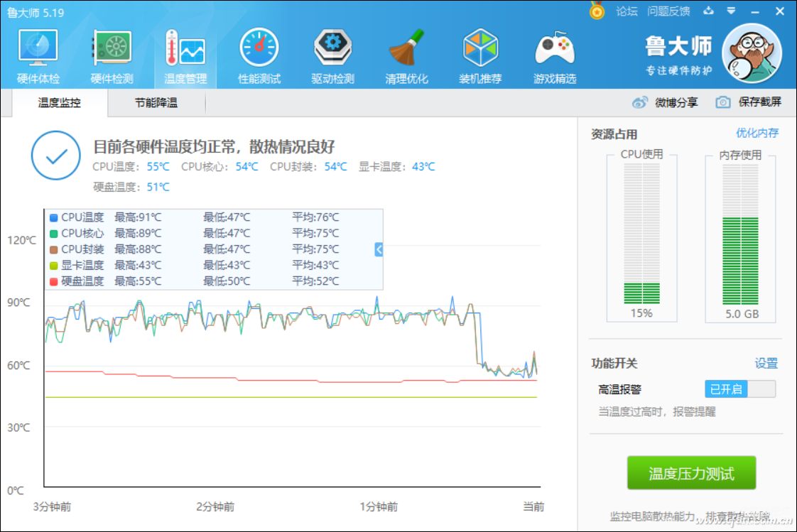This screenshot has height=532, width=797.
Task: Toggle CPU温度 blue legend swatch
Action: point(53,218)
